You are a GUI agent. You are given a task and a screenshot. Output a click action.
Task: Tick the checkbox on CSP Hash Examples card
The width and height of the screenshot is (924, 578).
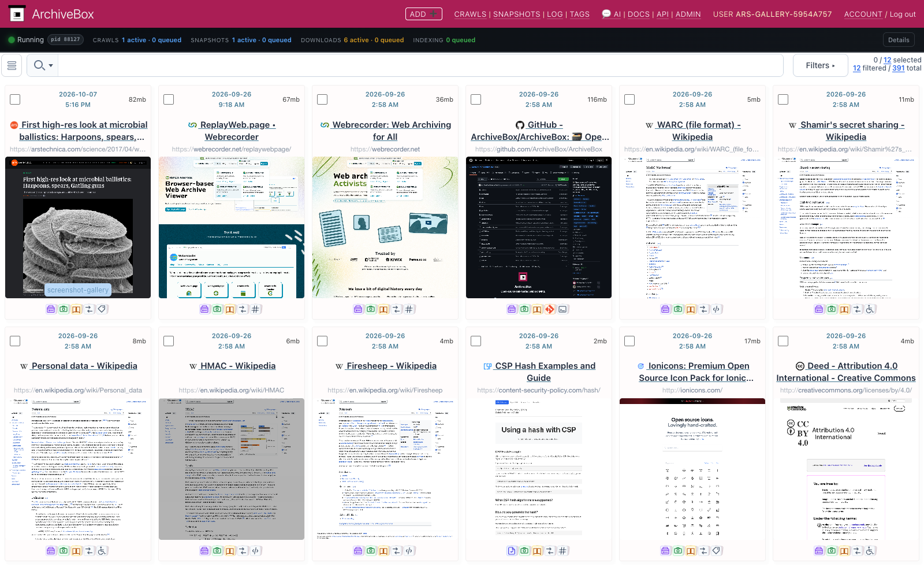pos(476,341)
